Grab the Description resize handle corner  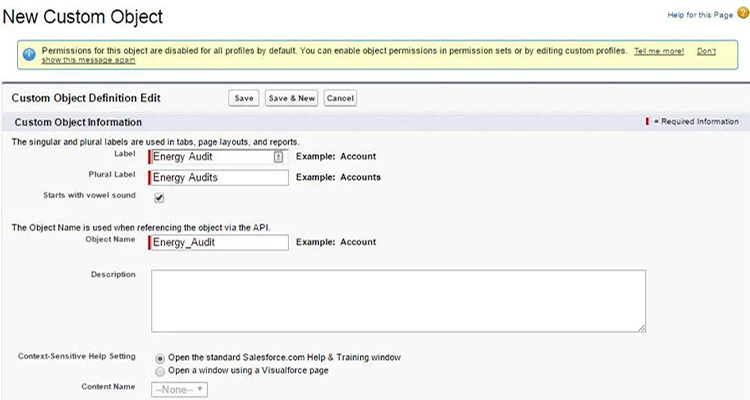(641, 328)
